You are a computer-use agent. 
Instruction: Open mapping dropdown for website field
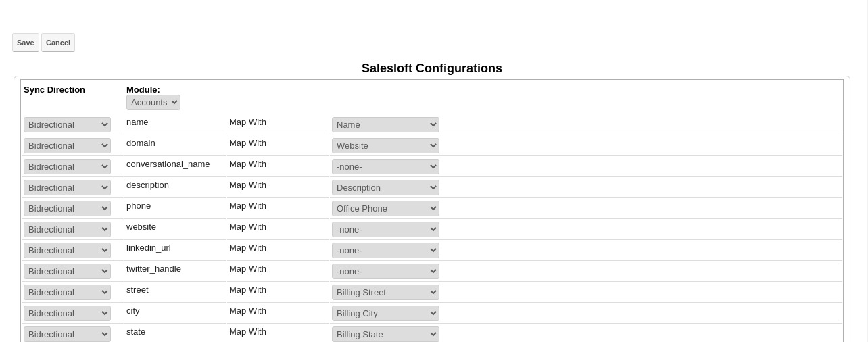[x=385, y=230]
